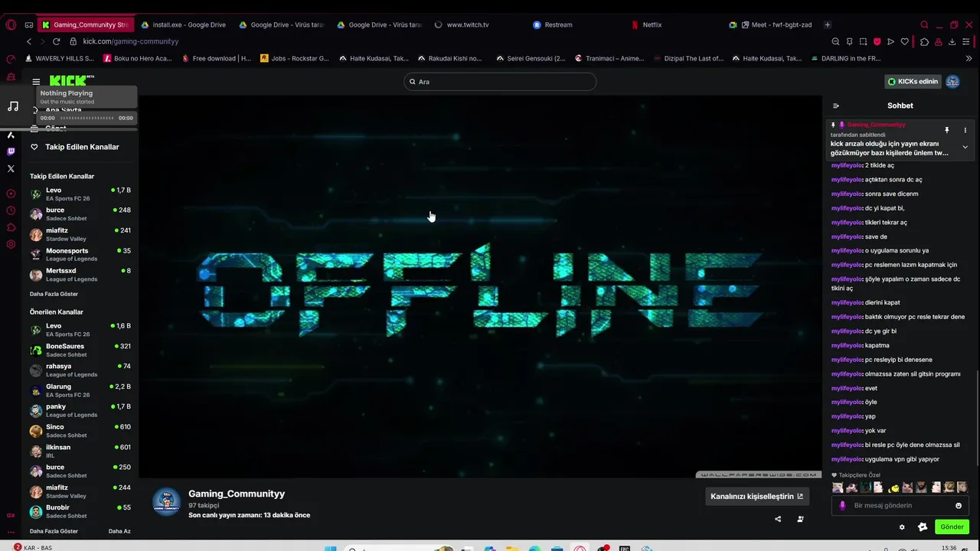Click the zoom-out magnifier in address bar

pos(835,41)
